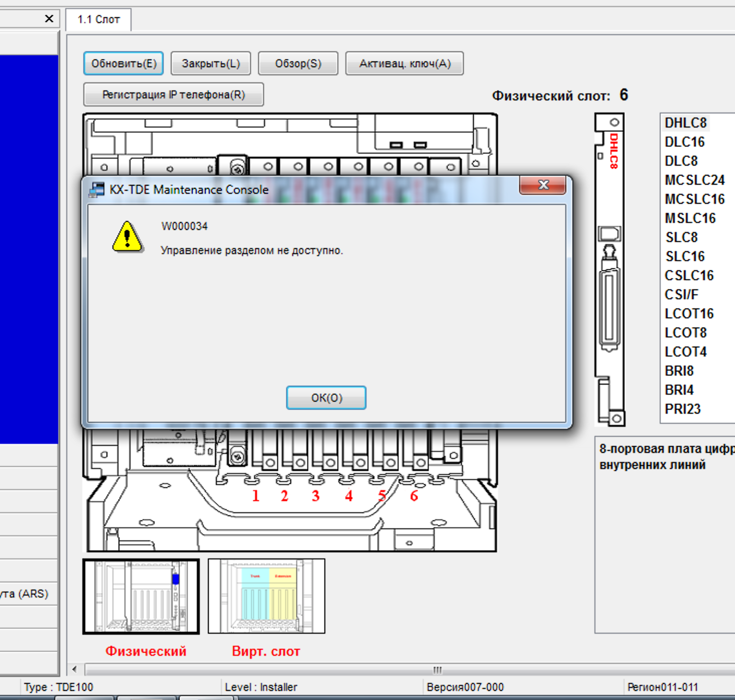Click the Обзор(S) button
Screen dimensions: 735x700
[x=298, y=63]
